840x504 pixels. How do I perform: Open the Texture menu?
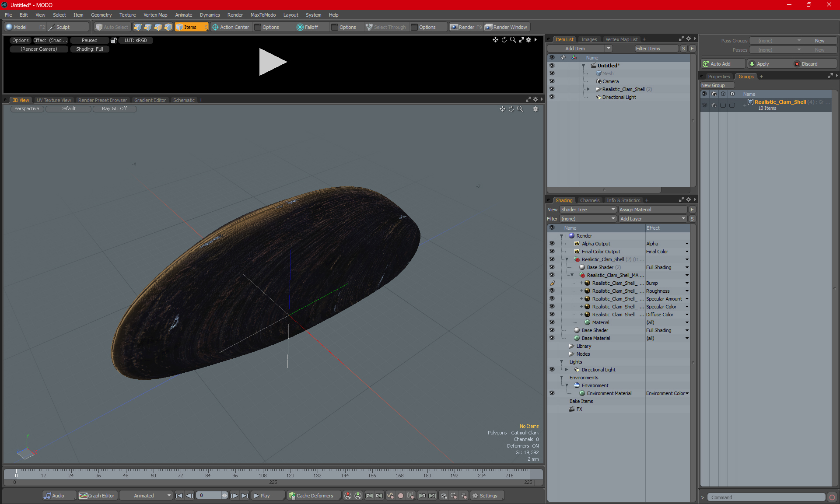127,15
